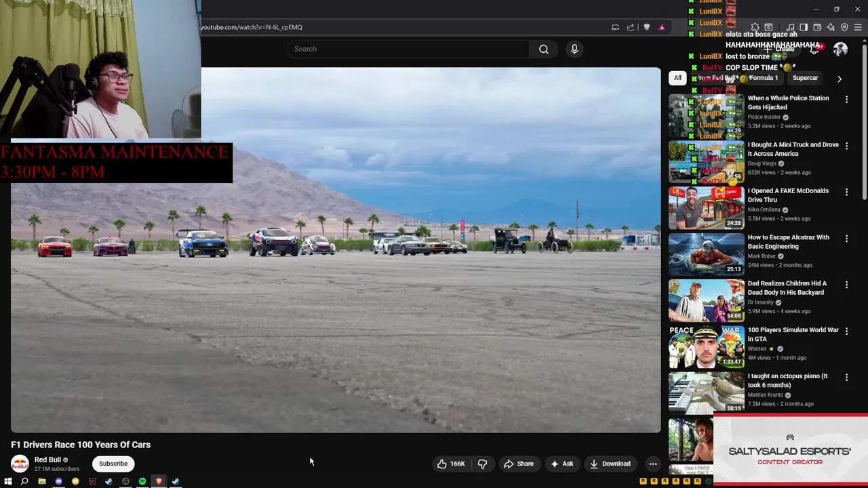
Task: Open options for FAKE McDonalds Drive Thru video
Action: click(846, 192)
